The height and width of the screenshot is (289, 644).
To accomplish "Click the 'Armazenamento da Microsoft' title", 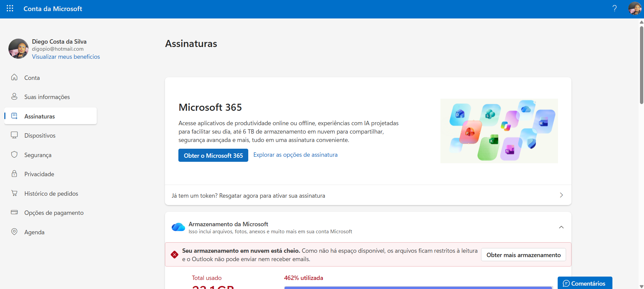I will (228, 224).
